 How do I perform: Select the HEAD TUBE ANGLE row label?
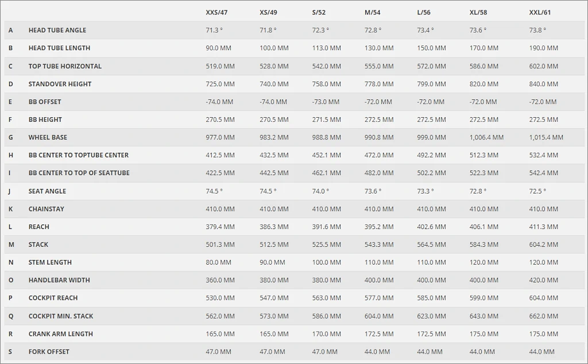(57, 30)
